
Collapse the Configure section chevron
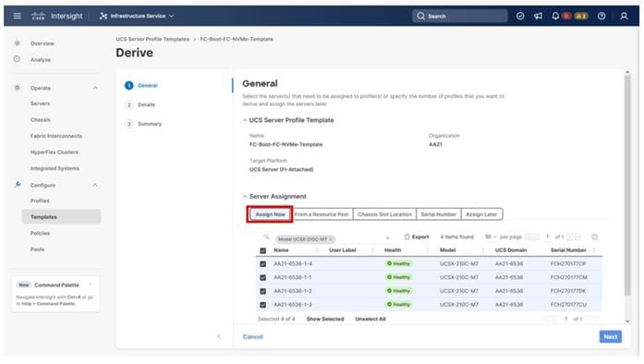[x=95, y=186]
